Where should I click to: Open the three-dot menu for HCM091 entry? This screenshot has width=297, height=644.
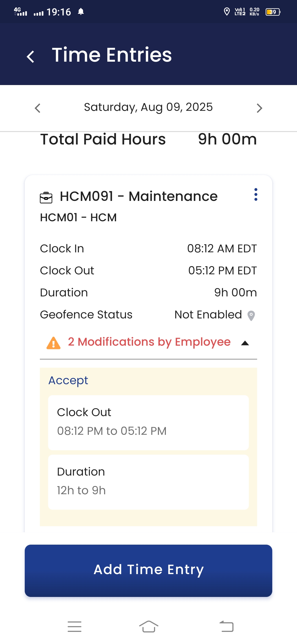click(x=256, y=195)
